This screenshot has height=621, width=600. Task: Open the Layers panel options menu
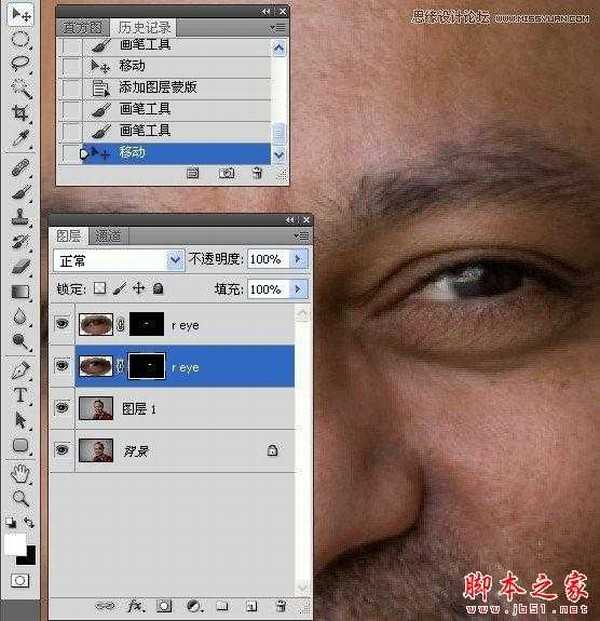click(x=302, y=236)
